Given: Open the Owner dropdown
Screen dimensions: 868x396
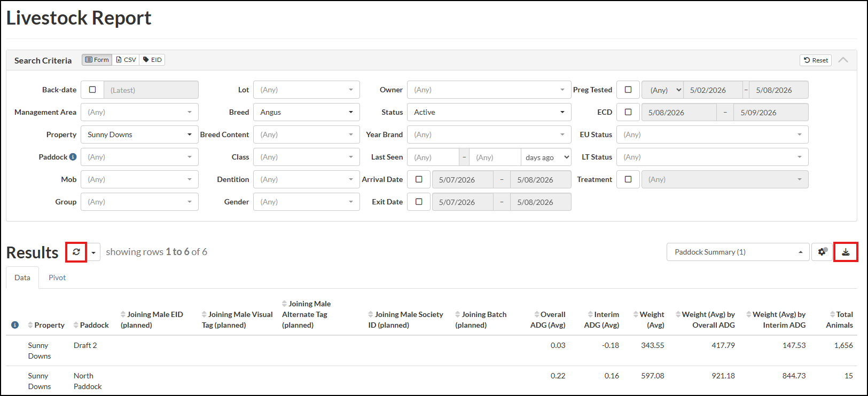Looking at the screenshot, I should point(489,90).
